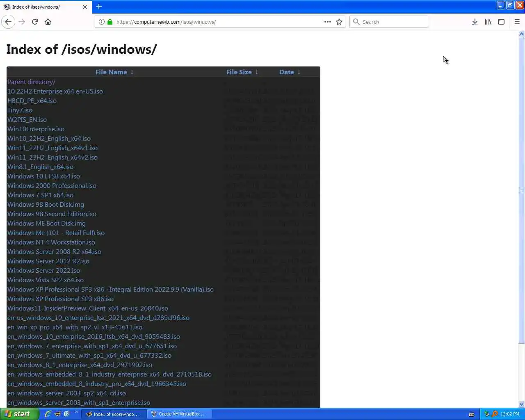Download 10 22H2 Enterprise x64 en-US.iso
This screenshot has width=525, height=420.
point(55,91)
